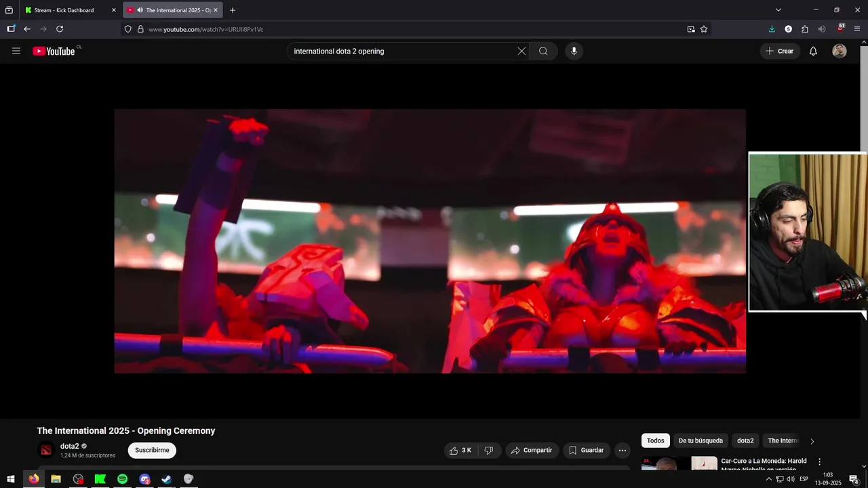
Task: Subscribe with the Suscribirme button
Action: (x=152, y=450)
